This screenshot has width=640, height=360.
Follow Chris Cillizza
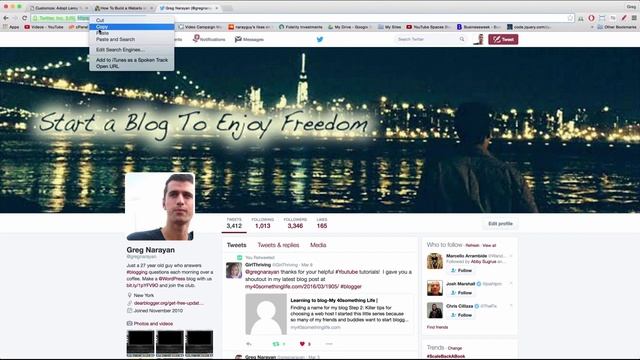pyautogui.click(x=461, y=315)
